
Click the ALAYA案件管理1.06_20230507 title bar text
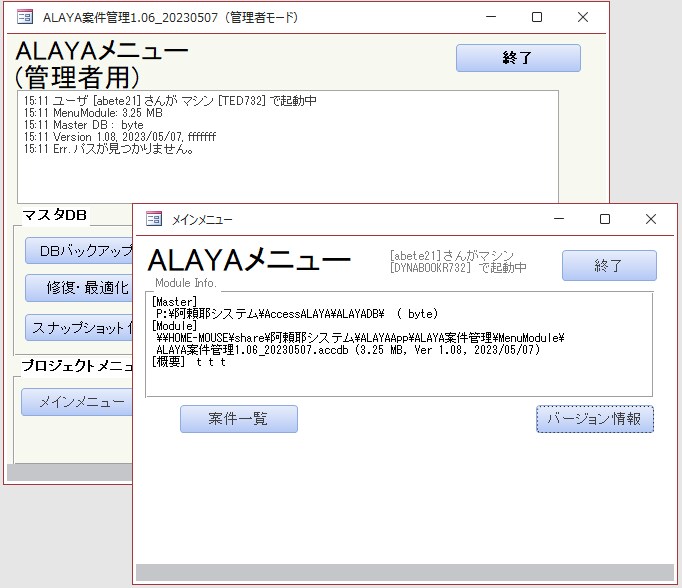(x=170, y=18)
